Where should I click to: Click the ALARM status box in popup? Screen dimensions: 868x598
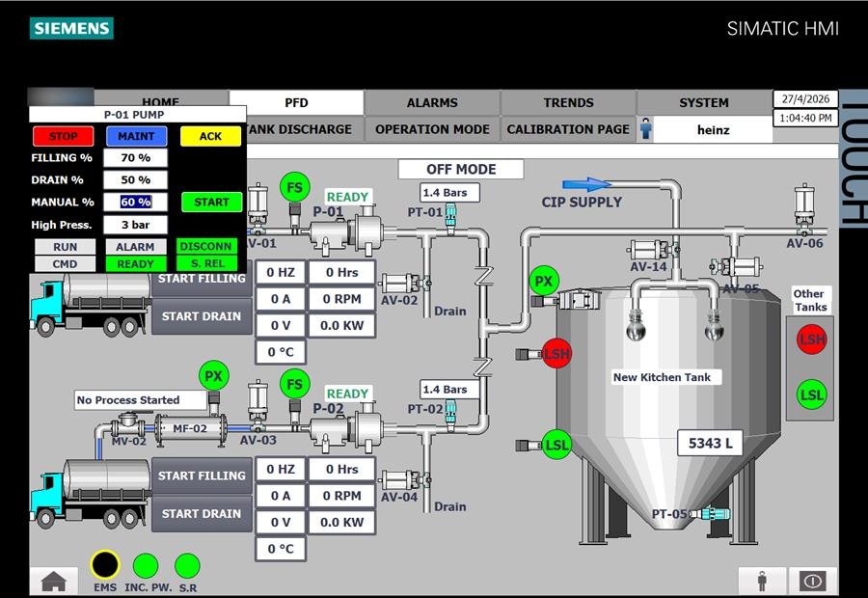(136, 246)
